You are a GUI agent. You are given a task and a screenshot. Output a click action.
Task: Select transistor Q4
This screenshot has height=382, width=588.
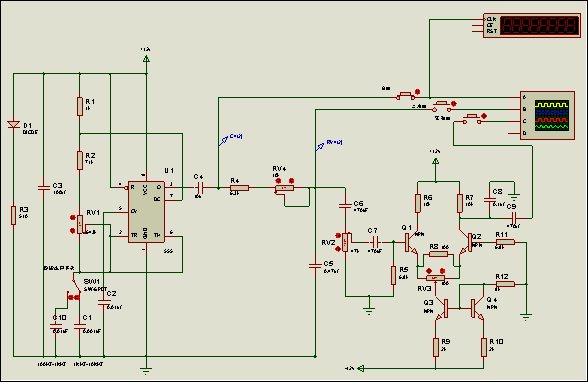[x=477, y=309]
